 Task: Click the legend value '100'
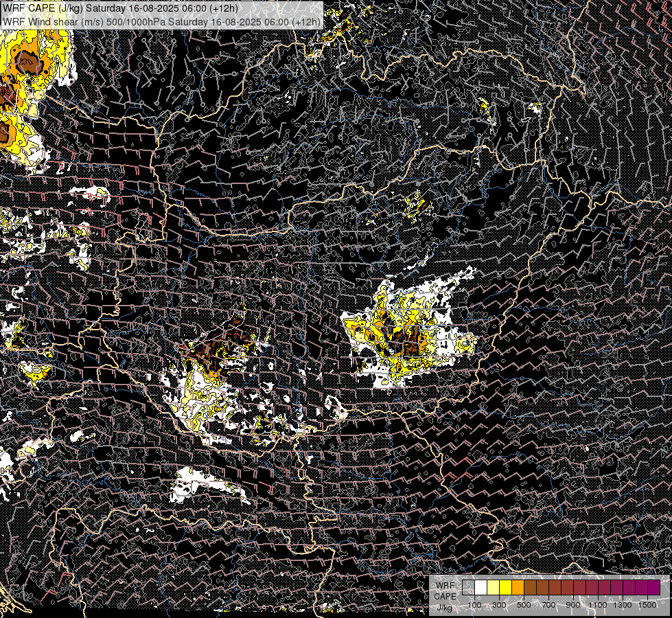[474, 605]
